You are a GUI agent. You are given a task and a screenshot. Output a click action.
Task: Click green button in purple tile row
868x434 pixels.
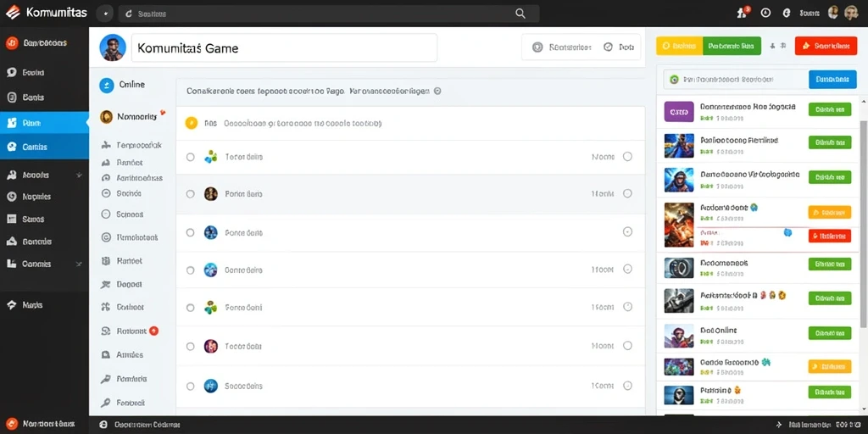click(830, 109)
